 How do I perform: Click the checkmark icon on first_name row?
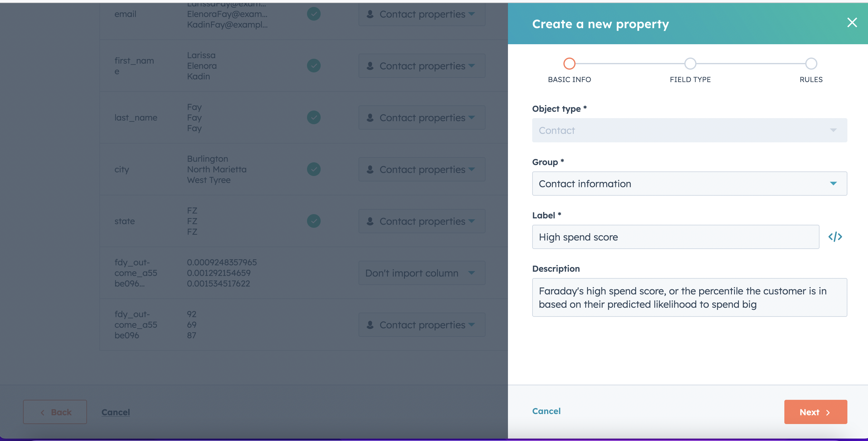(313, 65)
